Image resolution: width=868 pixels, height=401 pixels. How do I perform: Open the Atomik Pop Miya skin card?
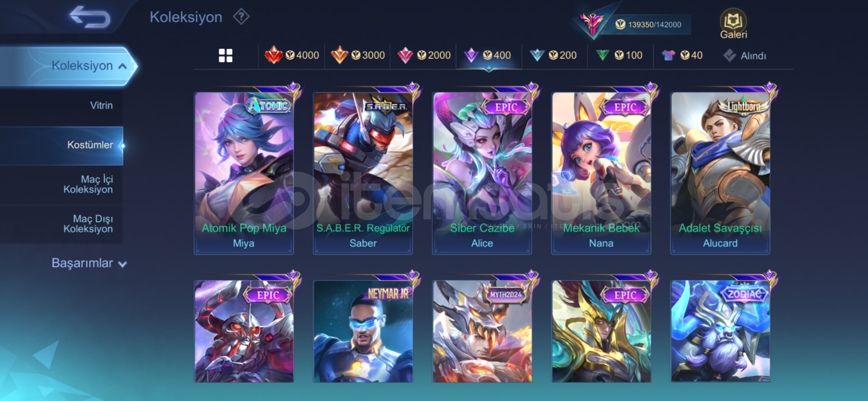pyautogui.click(x=244, y=173)
